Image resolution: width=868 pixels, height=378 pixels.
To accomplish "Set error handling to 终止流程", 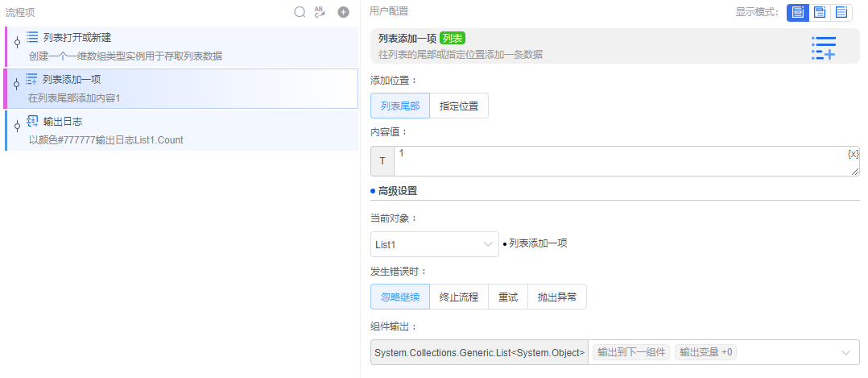I will point(459,297).
